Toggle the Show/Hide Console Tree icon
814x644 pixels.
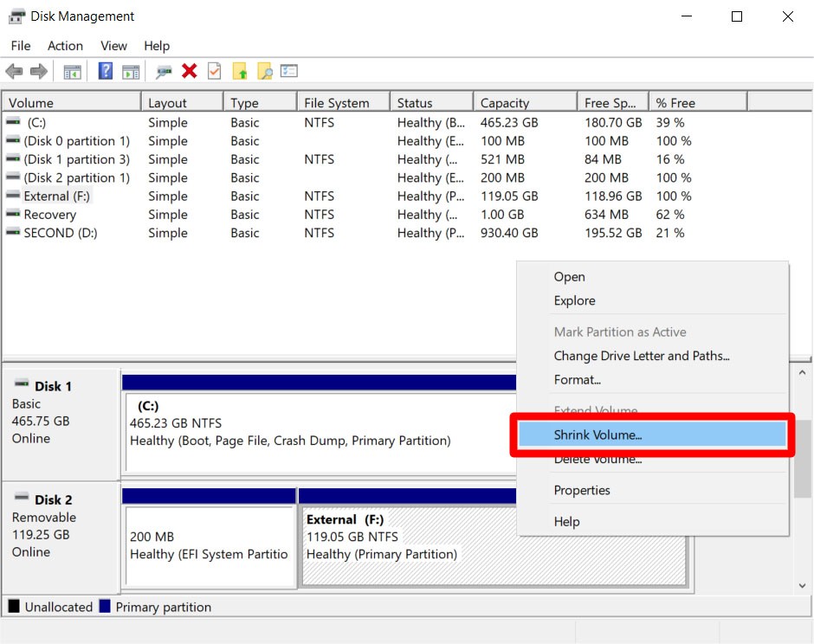(x=73, y=70)
